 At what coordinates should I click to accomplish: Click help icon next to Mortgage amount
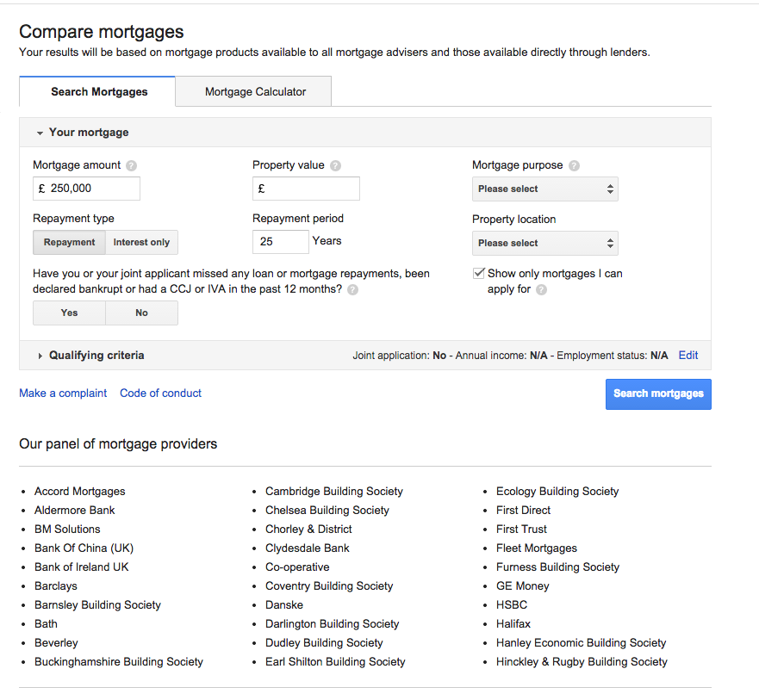[131, 165]
